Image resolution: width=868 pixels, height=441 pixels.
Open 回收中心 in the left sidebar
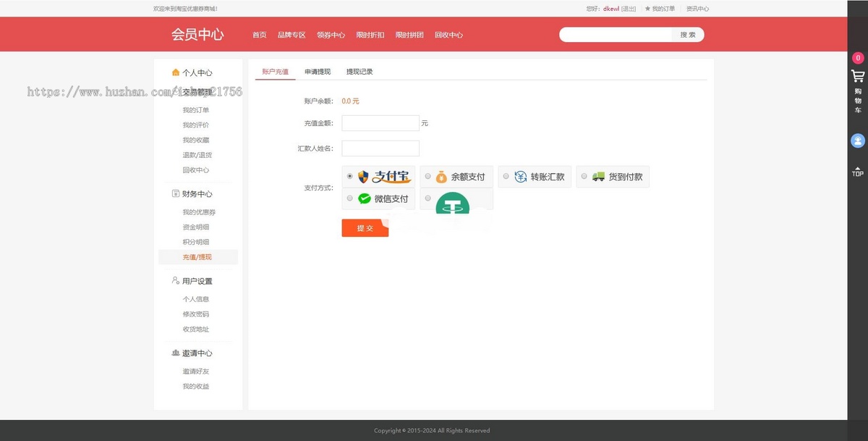pyautogui.click(x=195, y=170)
